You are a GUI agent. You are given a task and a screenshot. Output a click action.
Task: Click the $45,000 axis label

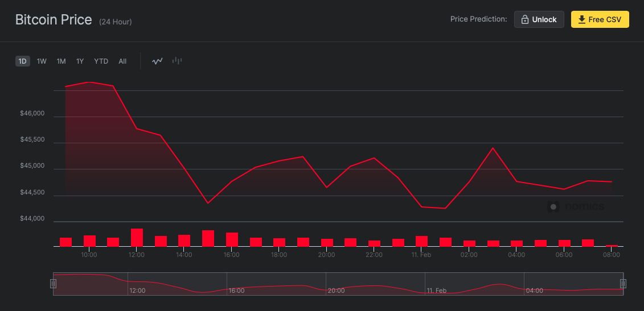point(32,166)
